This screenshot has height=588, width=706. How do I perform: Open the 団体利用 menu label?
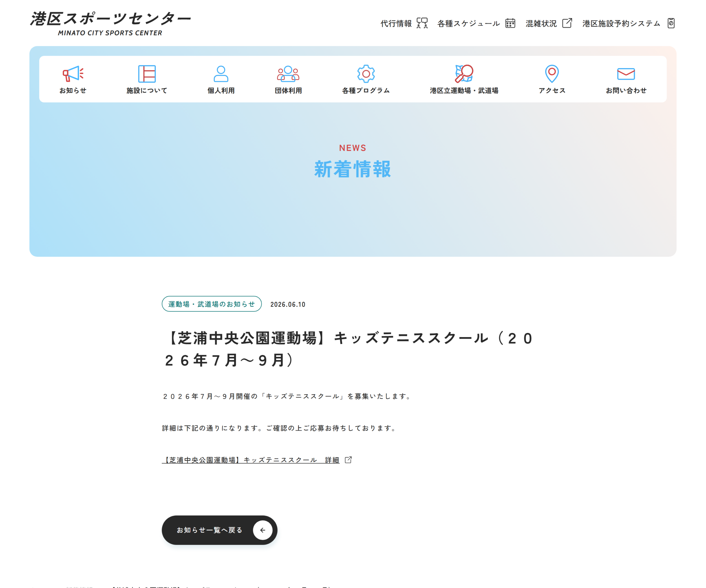[288, 90]
